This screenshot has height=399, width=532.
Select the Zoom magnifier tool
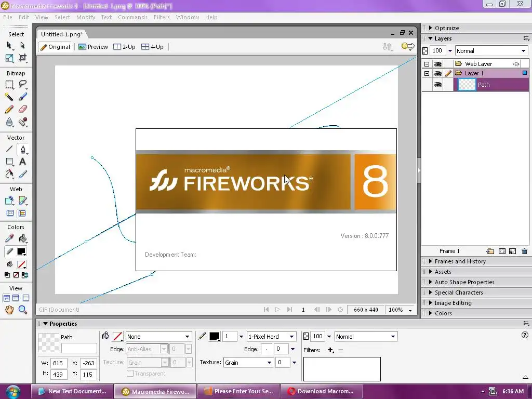[x=22, y=310]
